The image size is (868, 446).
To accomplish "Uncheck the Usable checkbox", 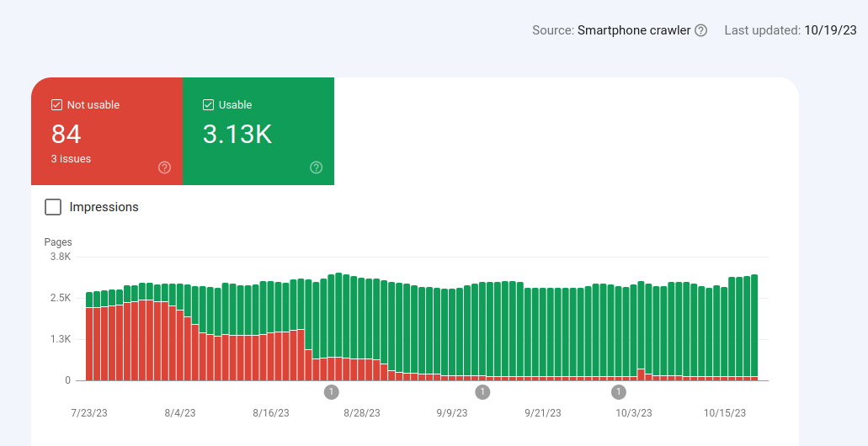I will click(x=209, y=105).
